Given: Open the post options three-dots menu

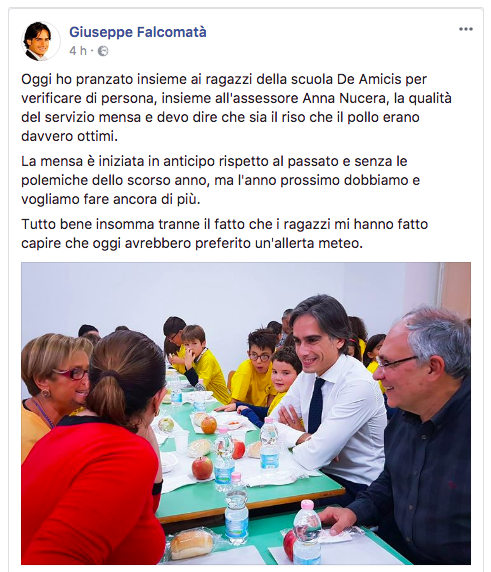Looking at the screenshot, I should pyautogui.click(x=465, y=29).
